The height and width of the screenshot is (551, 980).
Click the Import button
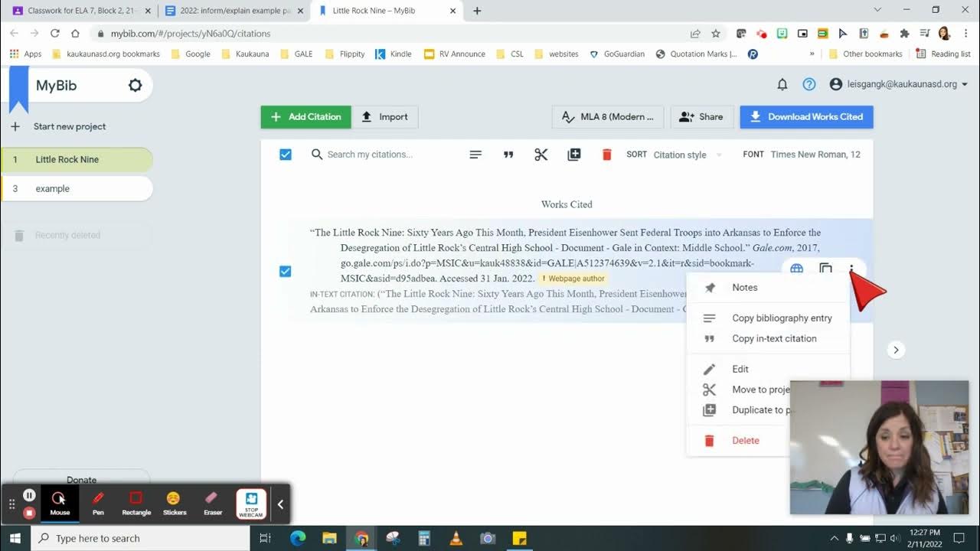(385, 117)
